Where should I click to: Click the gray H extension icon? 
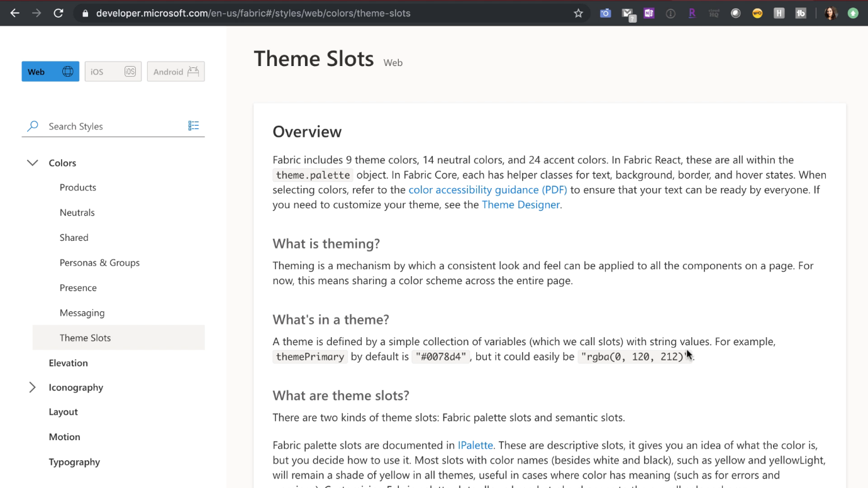point(779,13)
